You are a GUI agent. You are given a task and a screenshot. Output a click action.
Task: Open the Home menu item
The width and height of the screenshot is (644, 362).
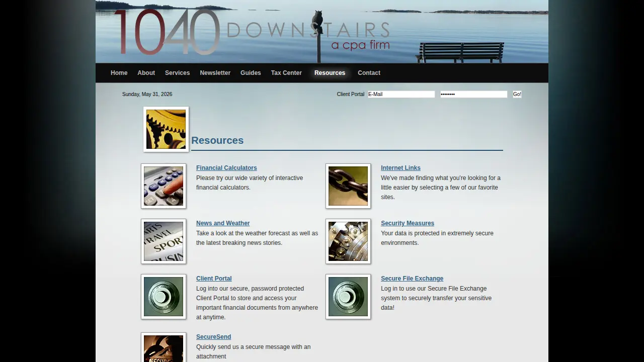click(x=119, y=73)
